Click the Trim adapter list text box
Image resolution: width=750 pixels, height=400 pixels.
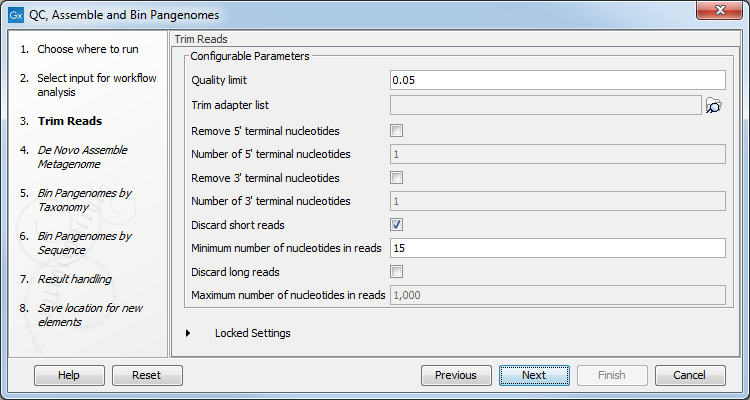click(x=545, y=105)
